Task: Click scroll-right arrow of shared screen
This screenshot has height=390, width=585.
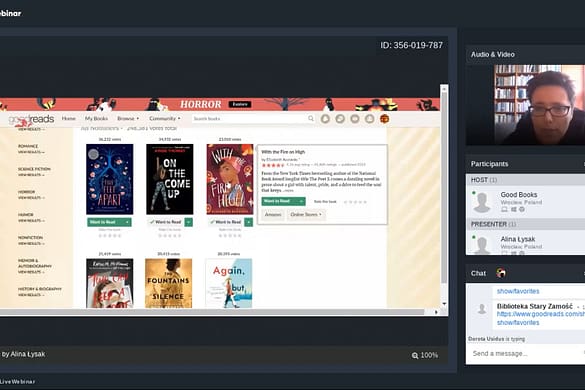Action: [x=436, y=312]
